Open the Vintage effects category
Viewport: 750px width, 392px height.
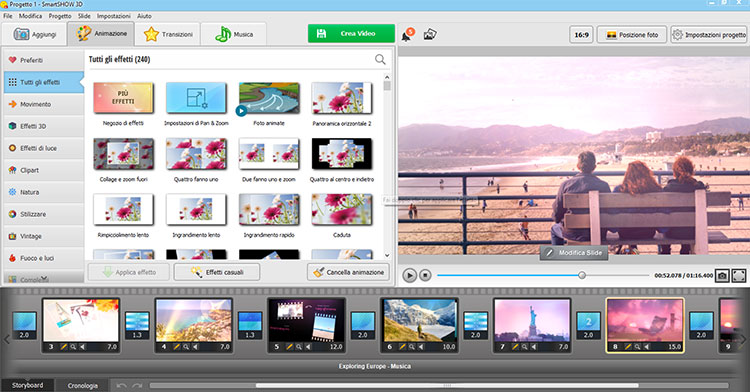pos(44,236)
